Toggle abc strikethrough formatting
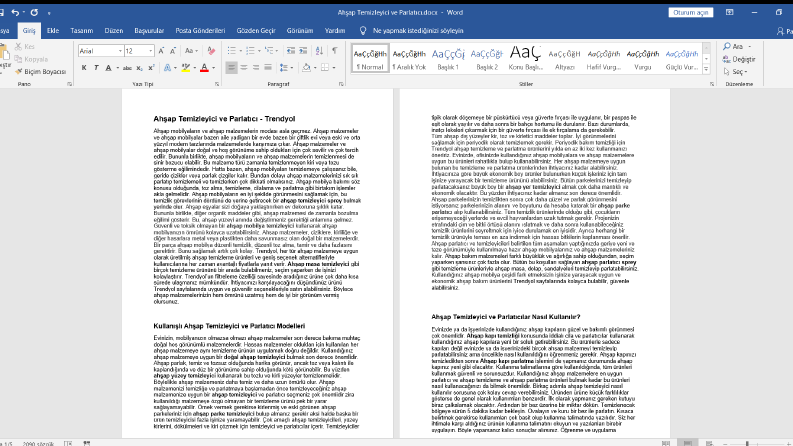Image resolution: width=793 pixels, height=446 pixels. click(127, 67)
